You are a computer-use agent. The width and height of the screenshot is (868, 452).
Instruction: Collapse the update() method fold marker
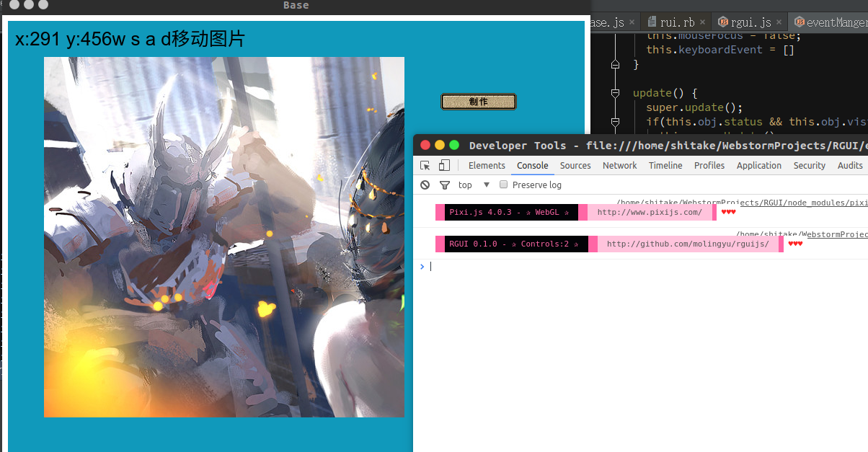615,93
